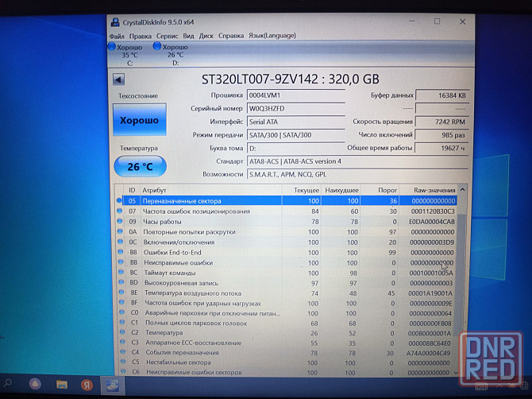Click the CrystalDiskInfo title bar icon
532x399 pixels.
115,22
